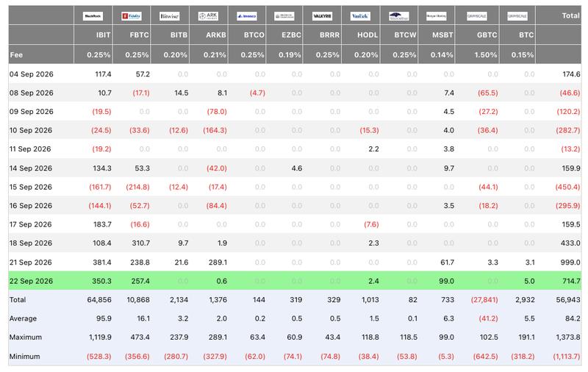
Task: Click the (450.4) total on 15 Sep
Action: pos(567,187)
